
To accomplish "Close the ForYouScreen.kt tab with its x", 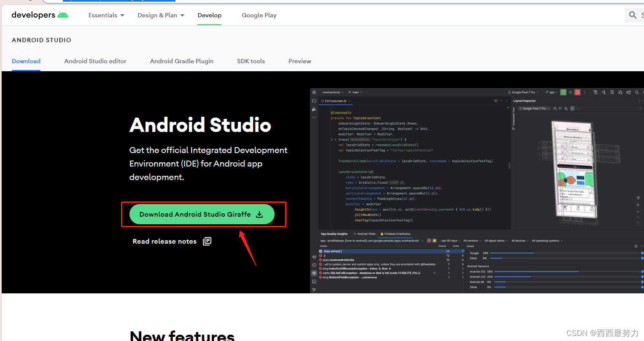I will [349, 101].
